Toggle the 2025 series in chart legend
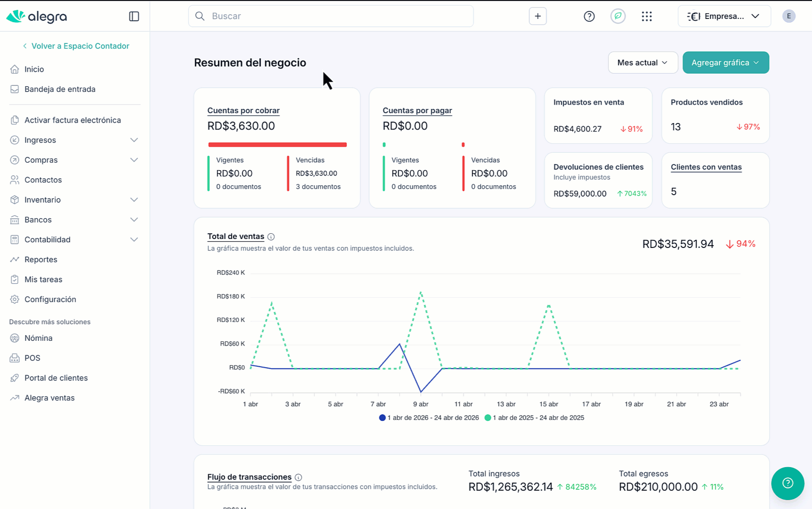The image size is (812, 509). click(x=534, y=418)
